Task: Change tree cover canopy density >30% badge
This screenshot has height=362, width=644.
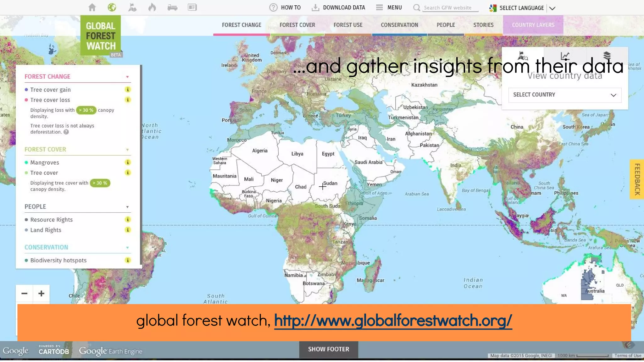Action: coord(100,183)
